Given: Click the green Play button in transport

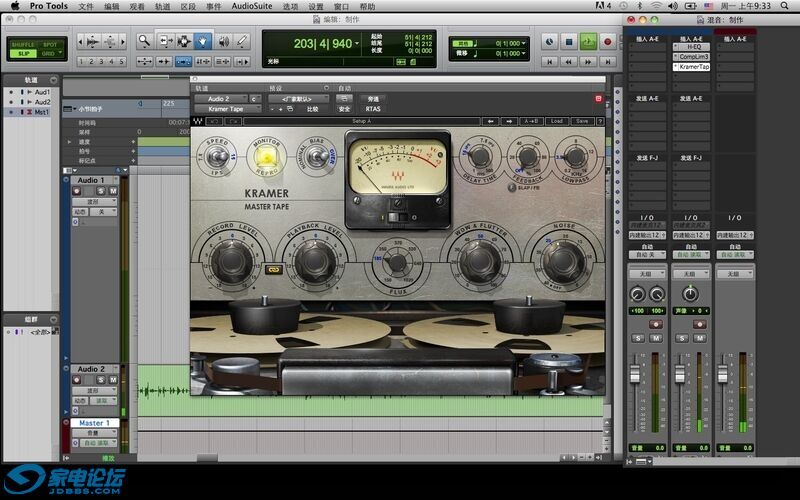Looking at the screenshot, I should click(588, 42).
